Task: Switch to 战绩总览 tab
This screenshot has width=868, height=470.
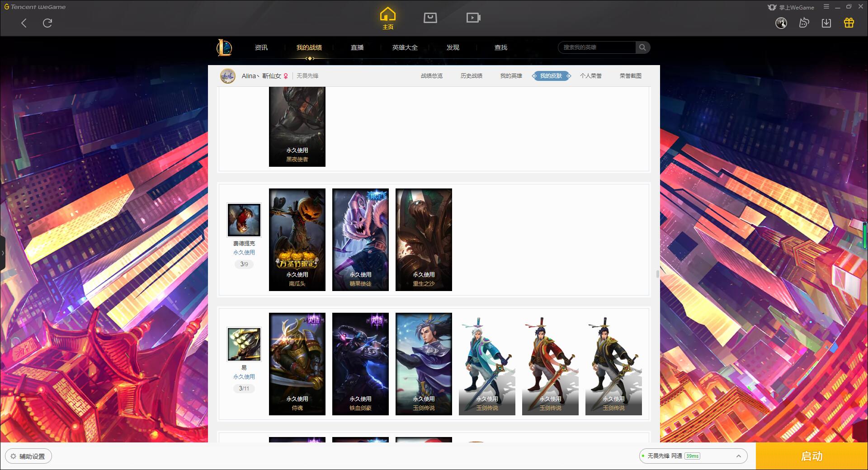Action: [432, 76]
